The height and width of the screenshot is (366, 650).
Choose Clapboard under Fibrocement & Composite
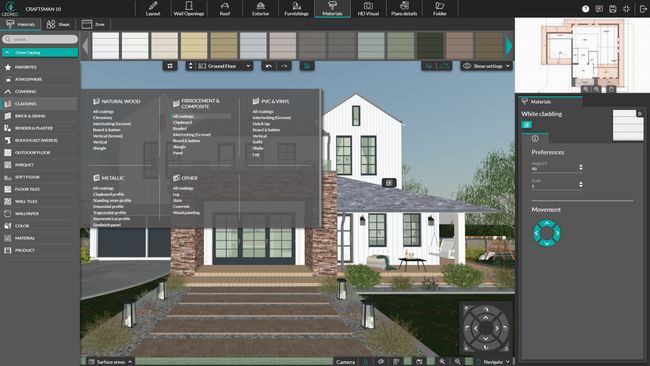point(182,122)
